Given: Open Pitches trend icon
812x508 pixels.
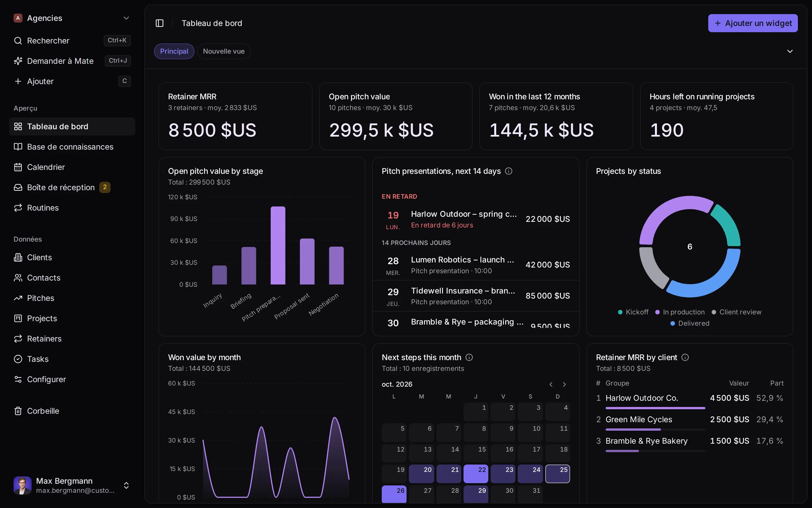Looking at the screenshot, I should [x=18, y=298].
